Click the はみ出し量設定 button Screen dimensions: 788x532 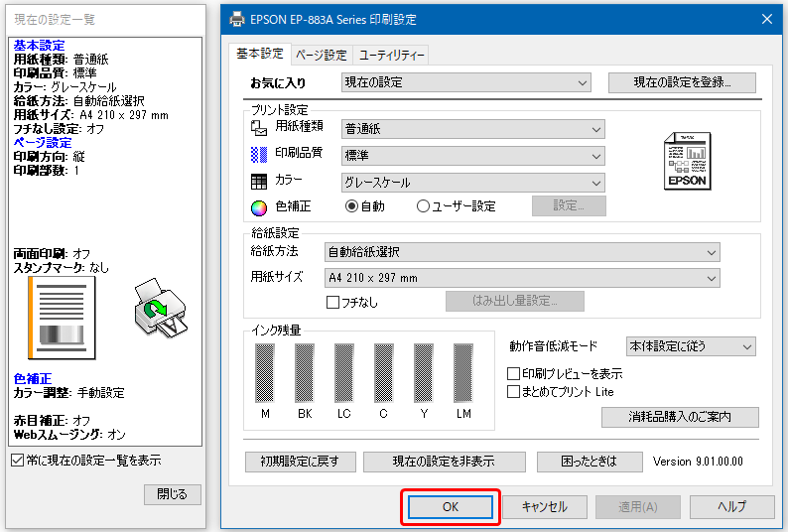point(515,301)
